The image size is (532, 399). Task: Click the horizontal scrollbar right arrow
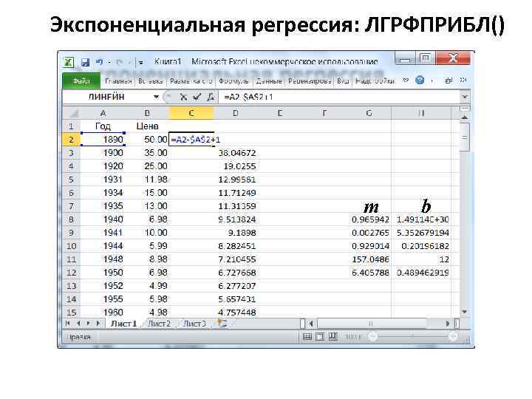(448, 324)
